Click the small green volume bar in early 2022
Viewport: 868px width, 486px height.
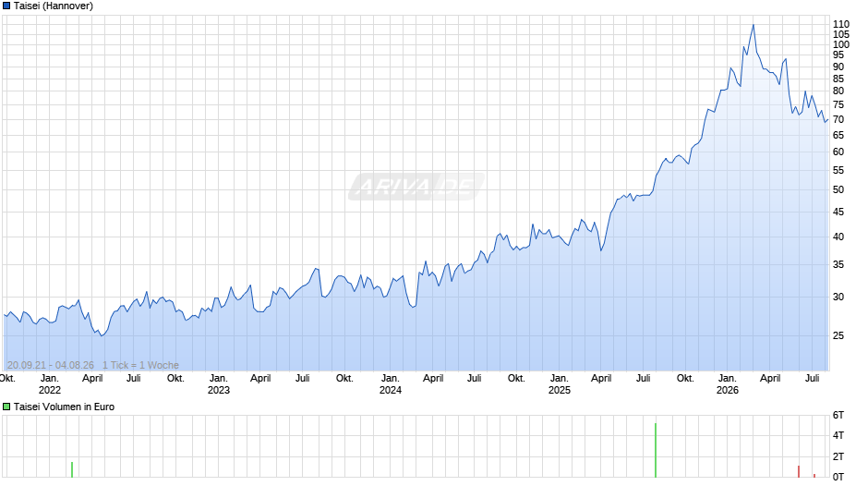[x=72, y=469]
